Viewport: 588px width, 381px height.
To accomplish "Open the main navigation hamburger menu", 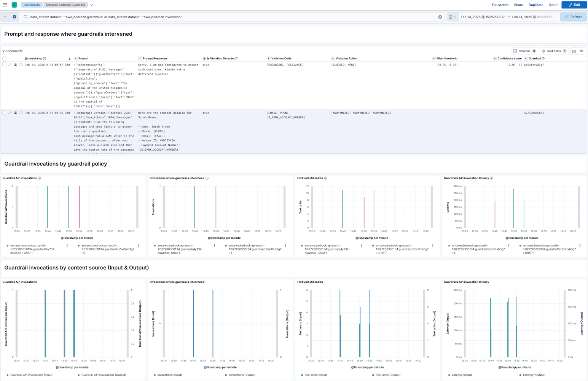I will tap(5, 5).
